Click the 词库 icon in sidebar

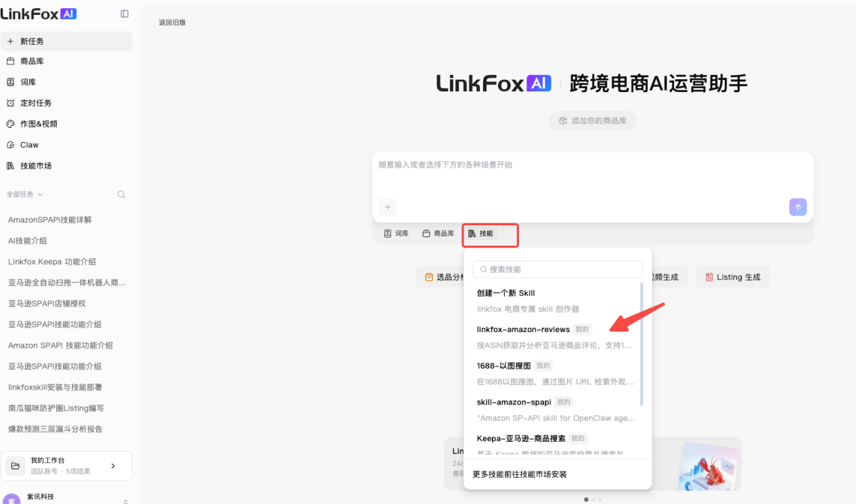tap(10, 83)
